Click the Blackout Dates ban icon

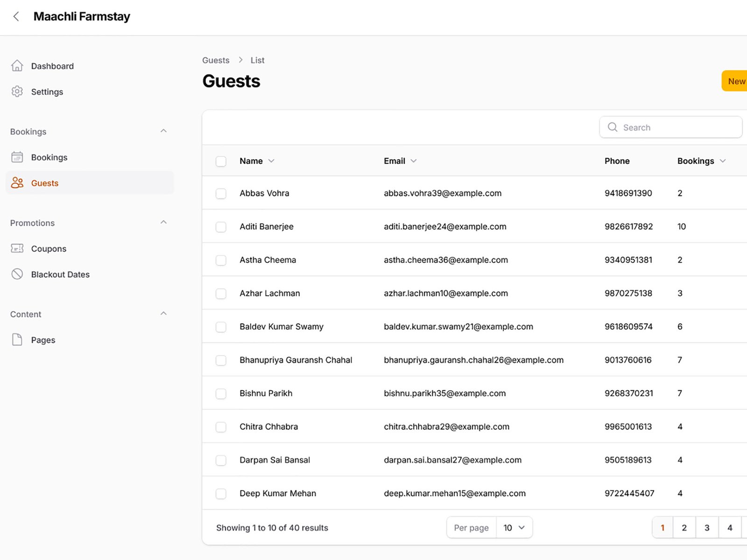click(17, 274)
